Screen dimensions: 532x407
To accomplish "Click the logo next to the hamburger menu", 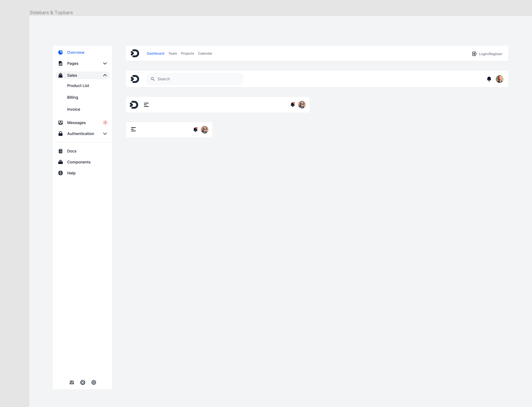I will click(134, 105).
